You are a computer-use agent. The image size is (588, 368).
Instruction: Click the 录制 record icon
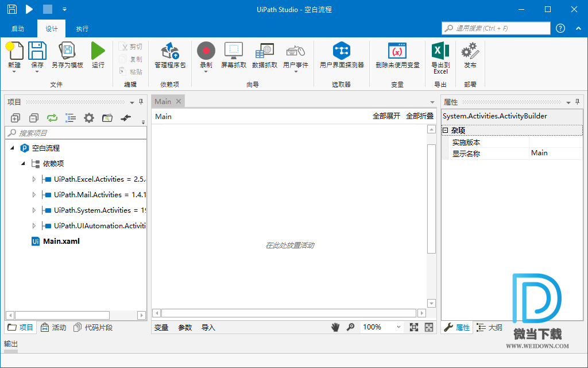pyautogui.click(x=206, y=51)
